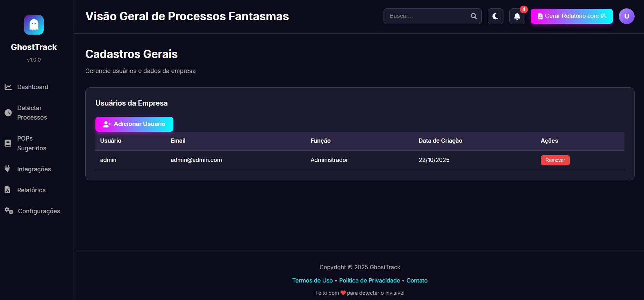Image resolution: width=644 pixels, height=300 pixels.
Task: Follow the Contato footer link
Action: tap(417, 280)
